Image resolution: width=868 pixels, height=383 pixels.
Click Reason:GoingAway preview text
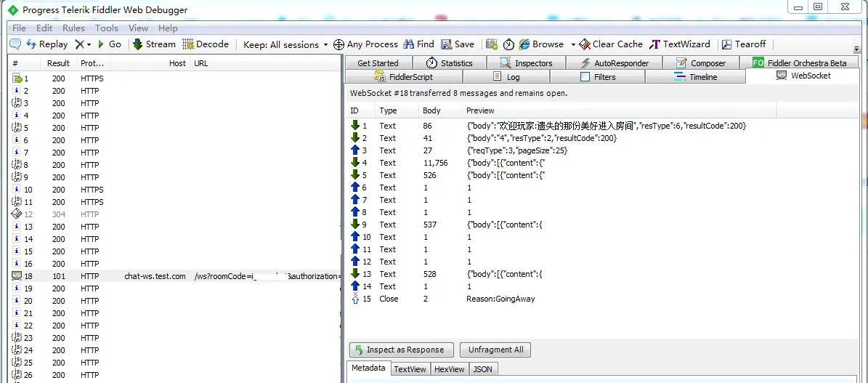(500, 299)
